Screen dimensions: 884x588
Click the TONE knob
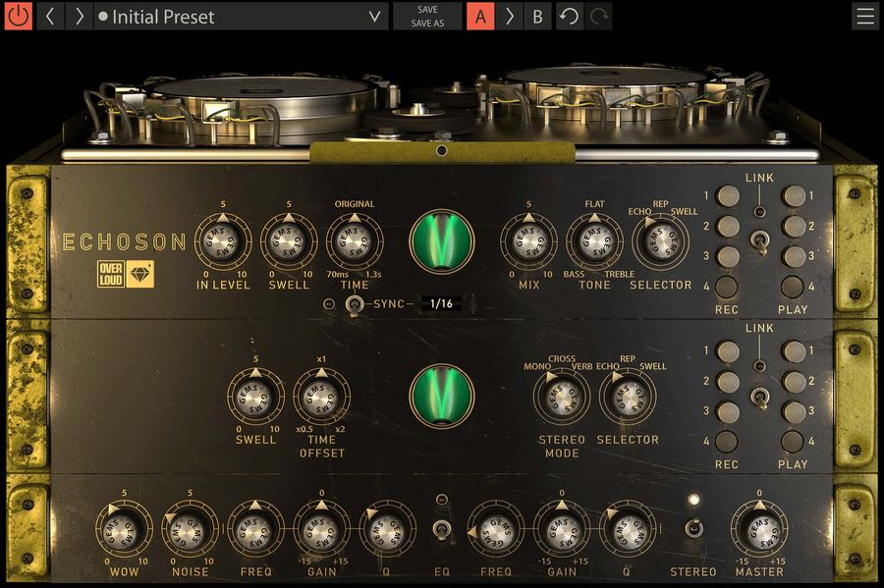click(594, 241)
